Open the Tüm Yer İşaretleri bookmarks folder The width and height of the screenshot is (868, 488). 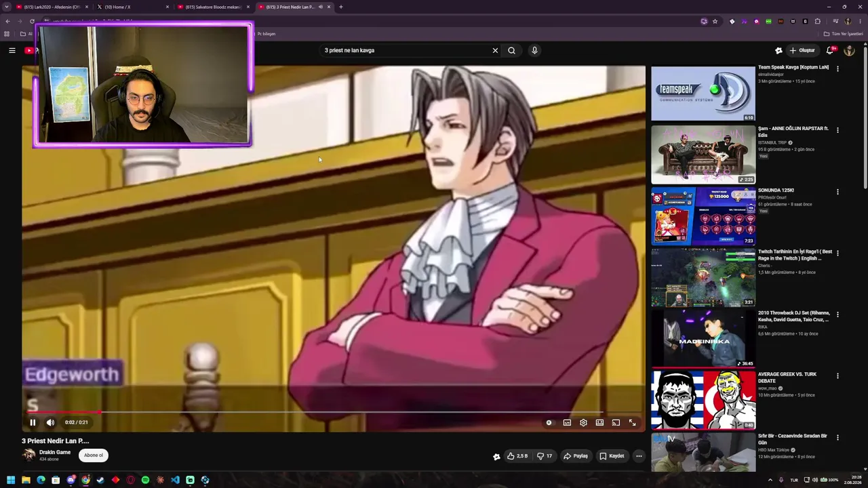click(843, 34)
